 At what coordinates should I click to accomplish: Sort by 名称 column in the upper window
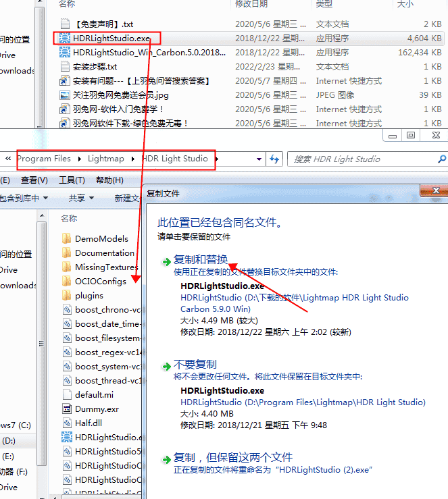click(67, 4)
